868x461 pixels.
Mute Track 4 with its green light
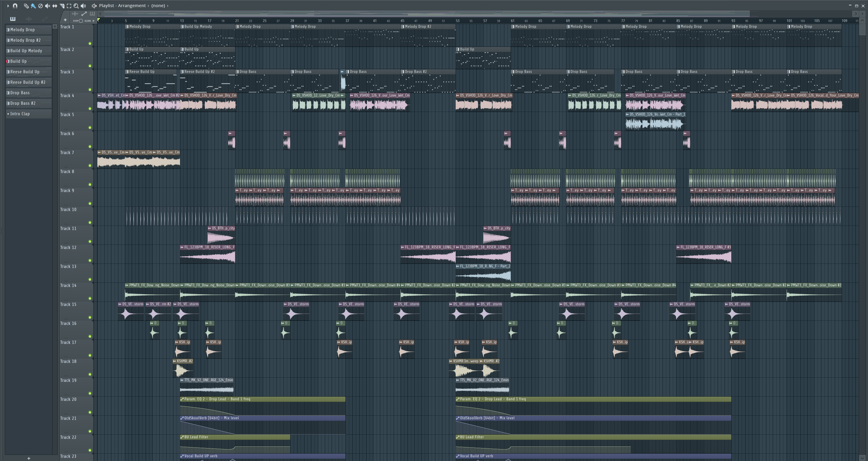[x=90, y=108]
